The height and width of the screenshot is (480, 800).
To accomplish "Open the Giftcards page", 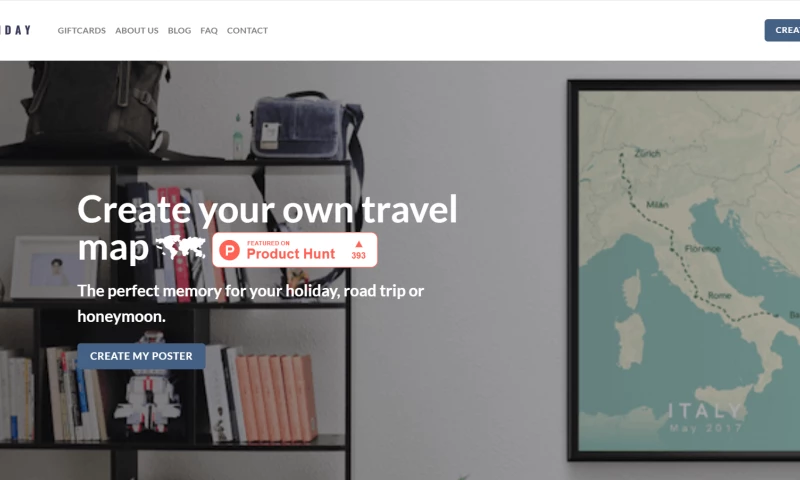I will tap(82, 31).
